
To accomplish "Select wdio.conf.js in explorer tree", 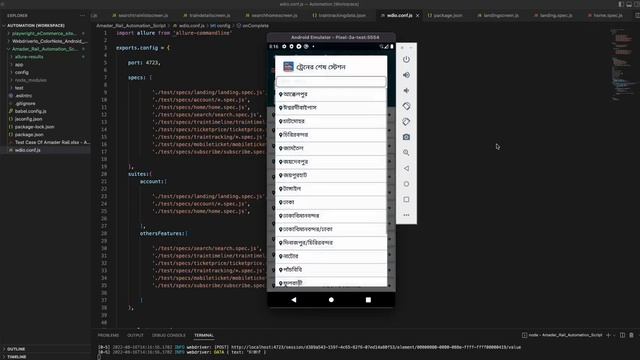I will 27,150.
